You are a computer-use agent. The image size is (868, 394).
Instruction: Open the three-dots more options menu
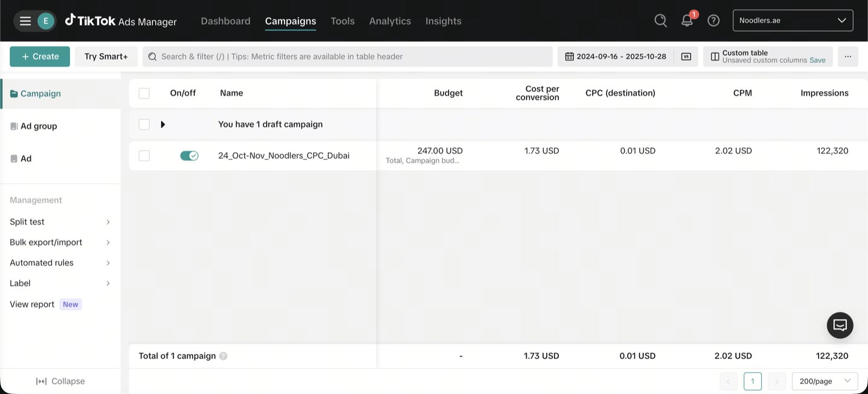847,56
